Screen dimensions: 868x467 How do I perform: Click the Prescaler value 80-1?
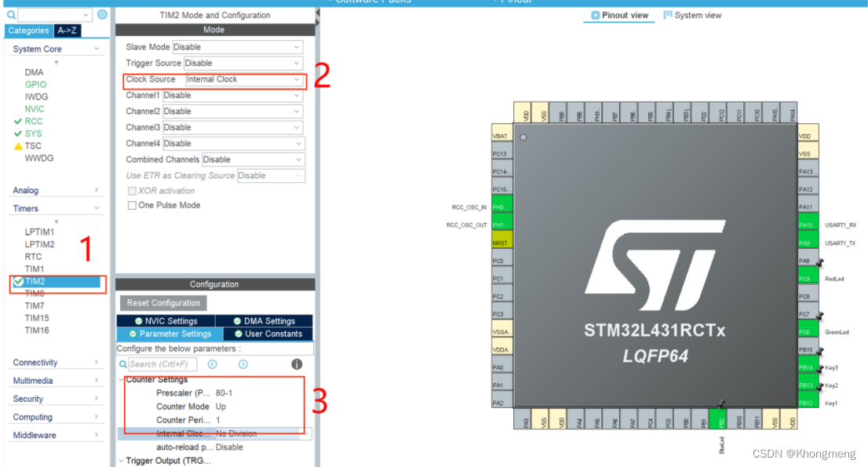(224, 393)
